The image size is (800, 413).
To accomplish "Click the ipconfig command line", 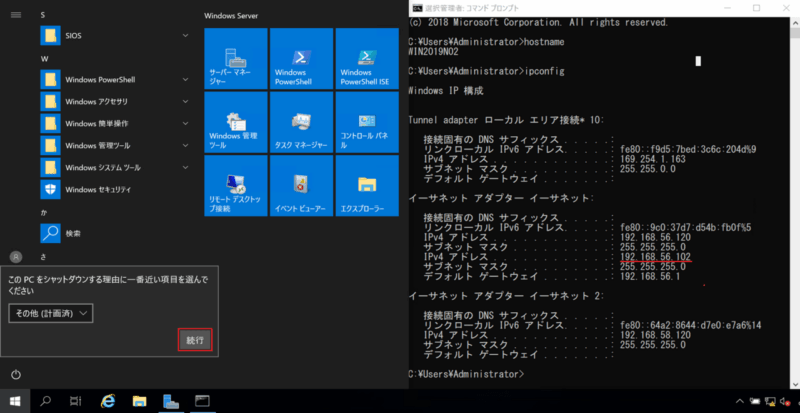I will point(487,71).
